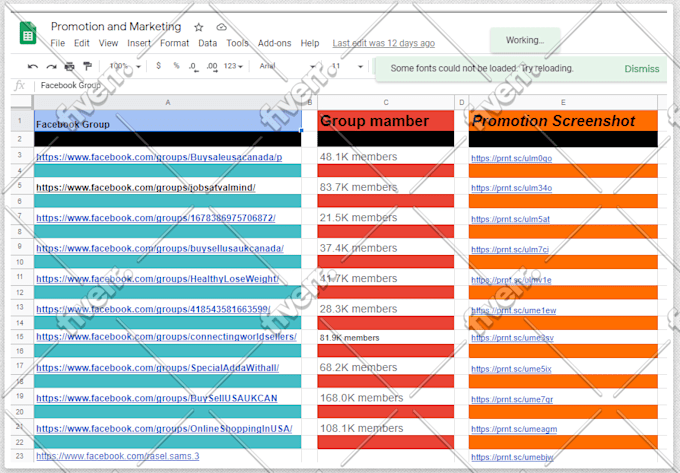Open the font size 11 dropdown
The height and width of the screenshot is (473, 680).
click(347, 66)
